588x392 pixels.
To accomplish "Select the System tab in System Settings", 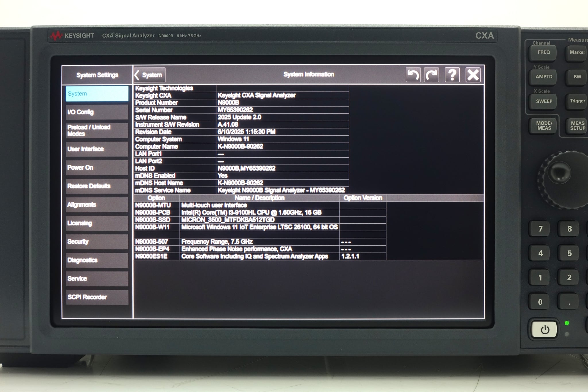I will click(97, 94).
